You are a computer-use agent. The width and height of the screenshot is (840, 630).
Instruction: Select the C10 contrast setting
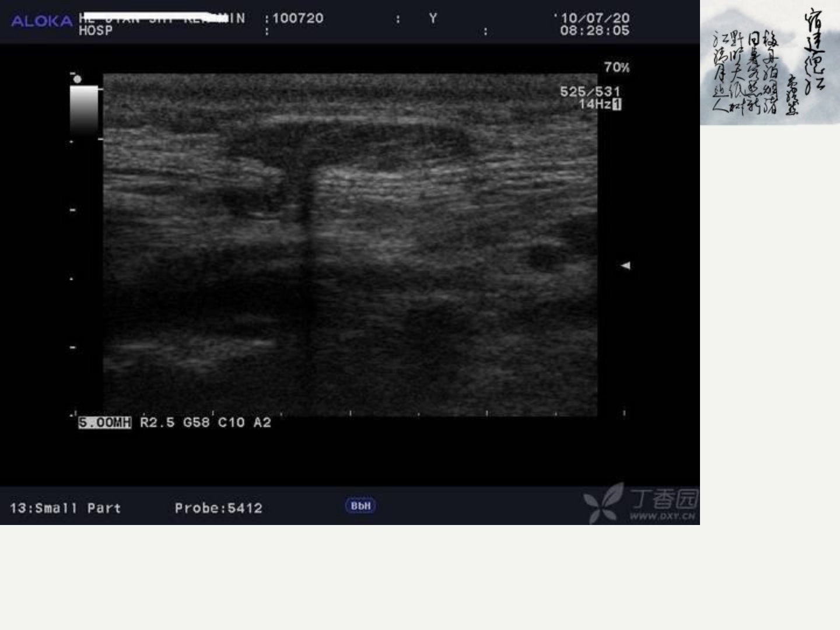pyautogui.click(x=231, y=422)
